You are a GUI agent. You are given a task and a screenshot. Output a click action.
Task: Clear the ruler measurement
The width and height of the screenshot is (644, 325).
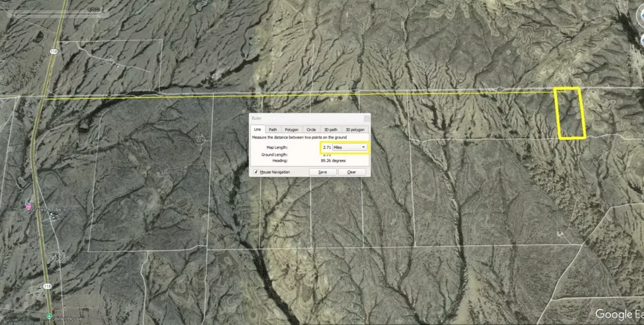[x=351, y=172]
